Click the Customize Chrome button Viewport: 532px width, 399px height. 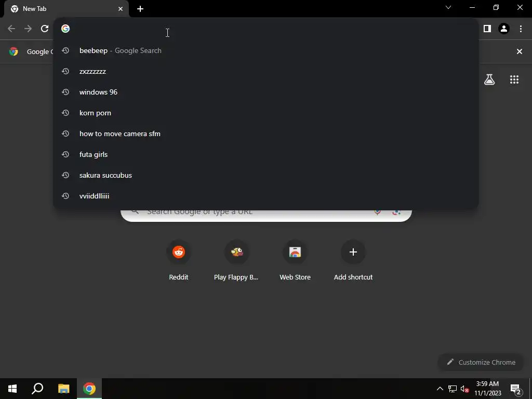click(481, 362)
